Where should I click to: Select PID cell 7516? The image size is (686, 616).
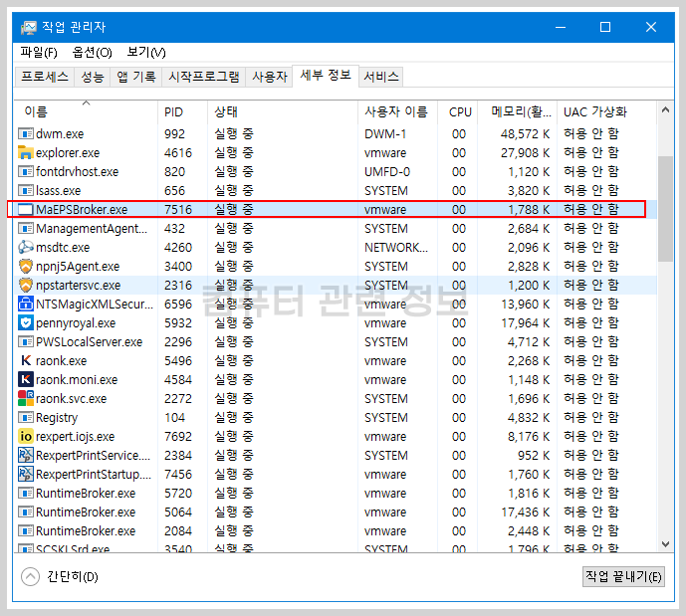178,209
